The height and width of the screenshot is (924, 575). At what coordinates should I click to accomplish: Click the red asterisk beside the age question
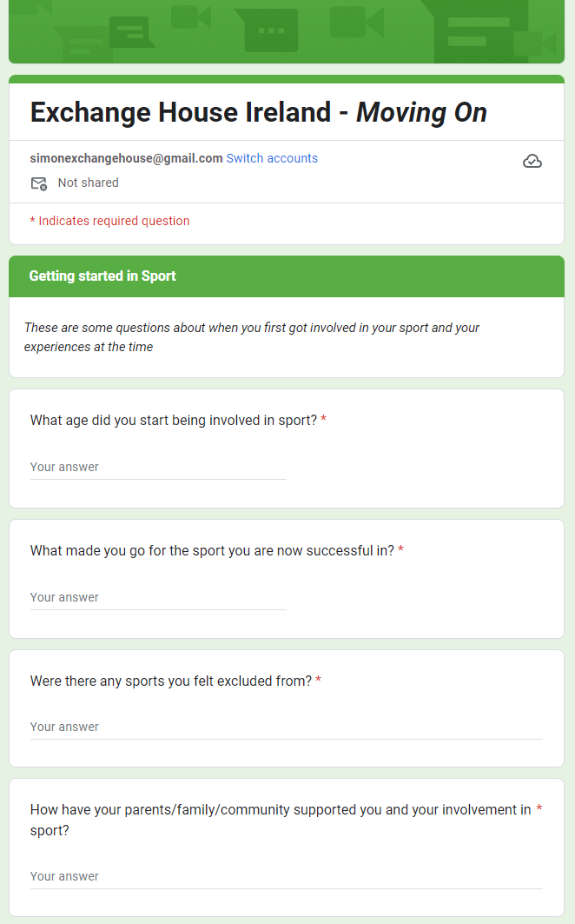[323, 420]
